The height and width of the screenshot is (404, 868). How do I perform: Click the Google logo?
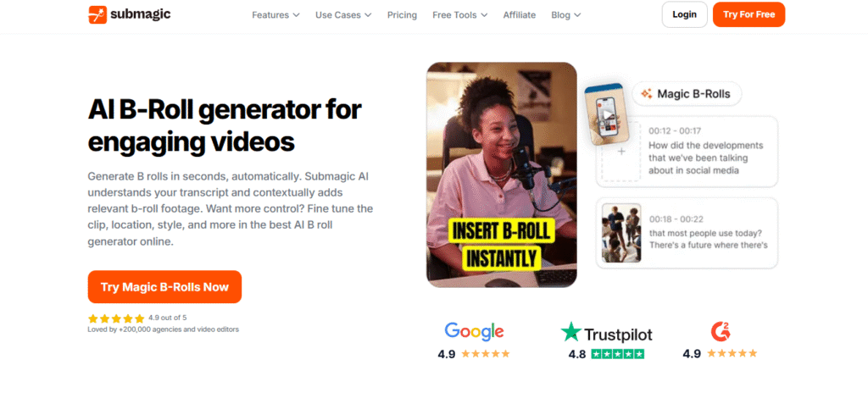tap(474, 331)
